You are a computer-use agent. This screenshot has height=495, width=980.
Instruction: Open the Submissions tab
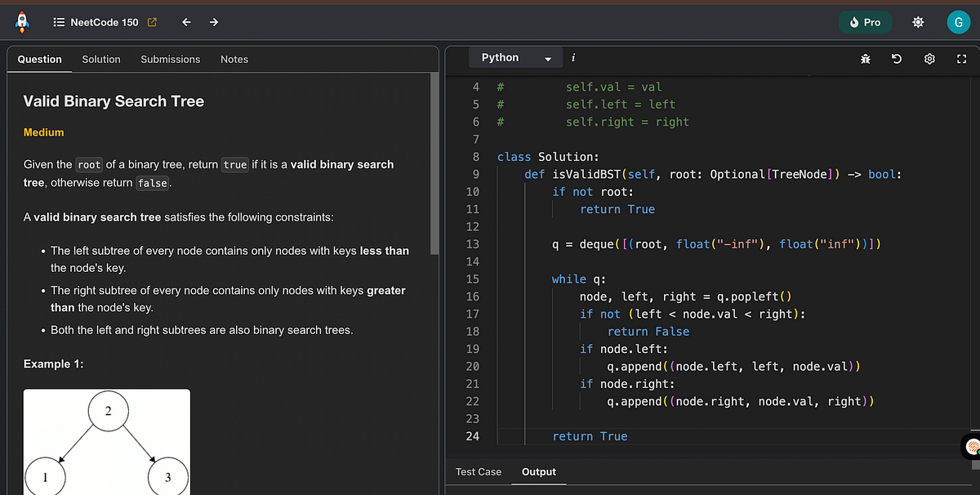pos(170,59)
